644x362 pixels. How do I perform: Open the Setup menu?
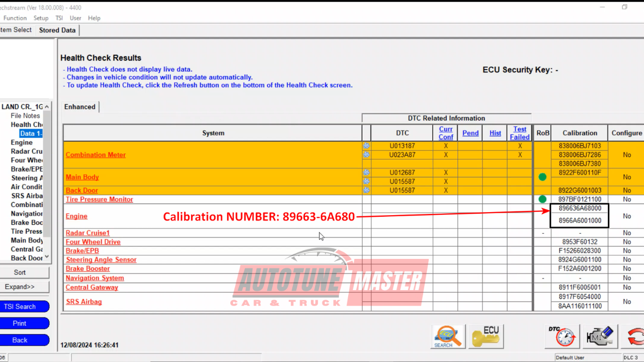(x=41, y=18)
